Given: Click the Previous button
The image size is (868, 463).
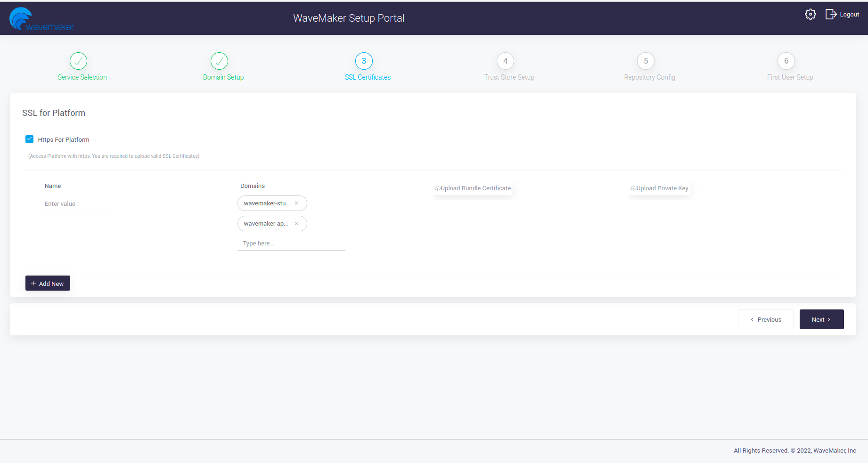Looking at the screenshot, I should (765, 319).
